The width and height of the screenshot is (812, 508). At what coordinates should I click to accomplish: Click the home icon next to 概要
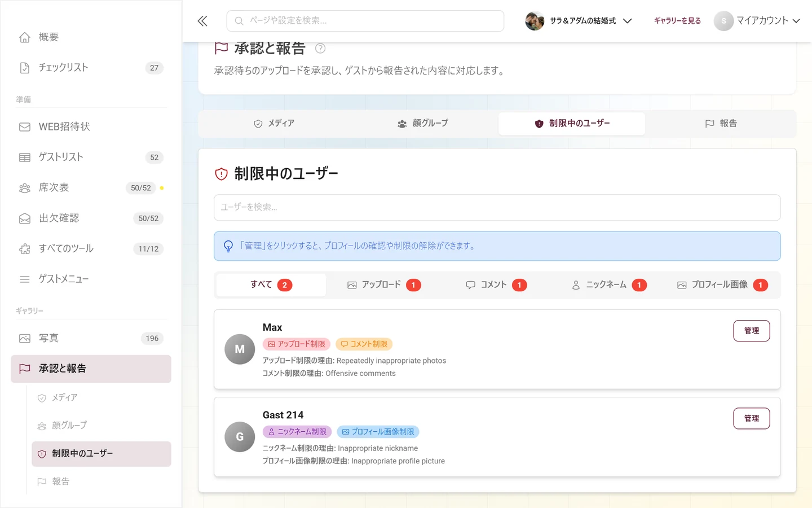25,37
